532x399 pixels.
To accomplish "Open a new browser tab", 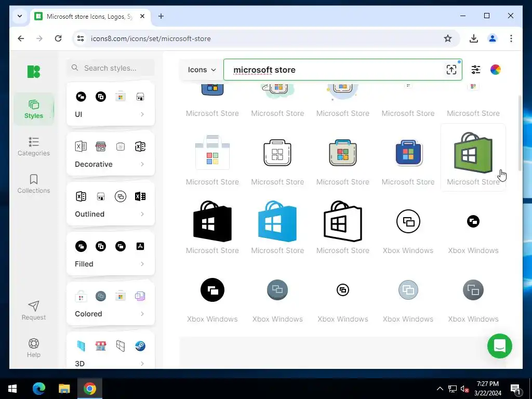I will (161, 16).
